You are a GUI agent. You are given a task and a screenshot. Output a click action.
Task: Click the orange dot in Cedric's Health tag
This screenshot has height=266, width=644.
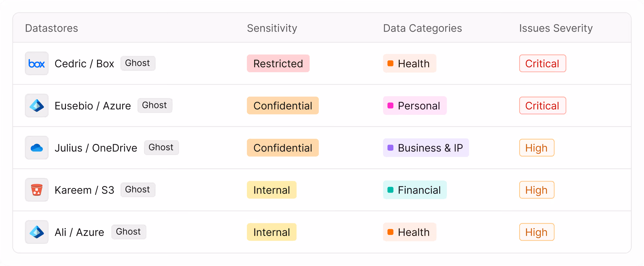[x=390, y=63]
